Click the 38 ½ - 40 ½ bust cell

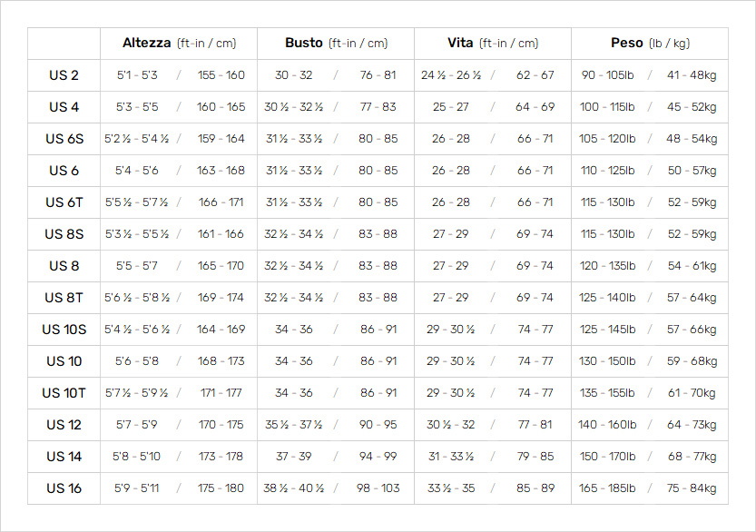click(293, 488)
